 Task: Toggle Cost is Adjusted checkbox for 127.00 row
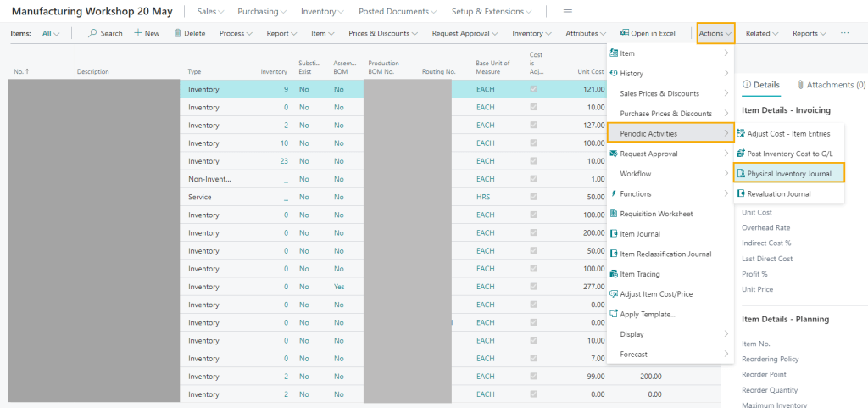(x=534, y=125)
